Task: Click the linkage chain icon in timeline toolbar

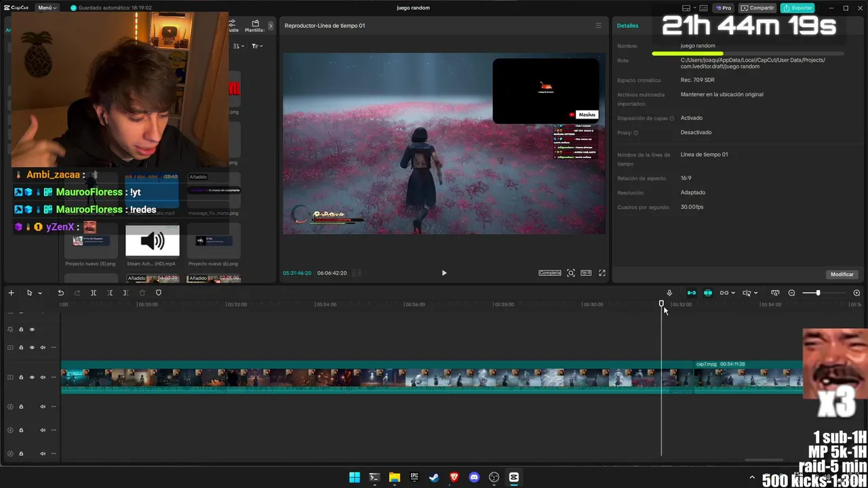Action: [x=724, y=293]
